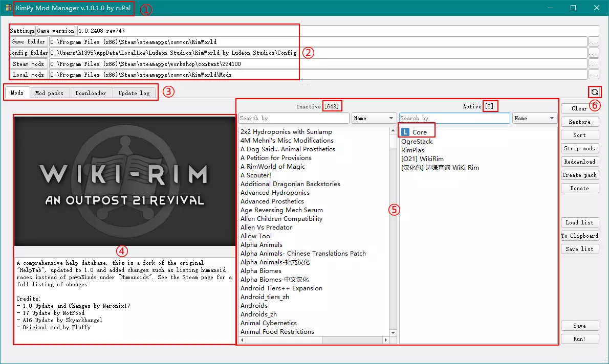Open the Update log tab
This screenshot has height=364, width=609.
134,93
